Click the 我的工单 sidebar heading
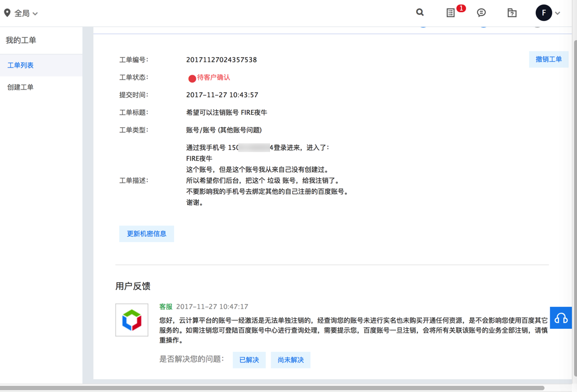 pyautogui.click(x=21, y=40)
